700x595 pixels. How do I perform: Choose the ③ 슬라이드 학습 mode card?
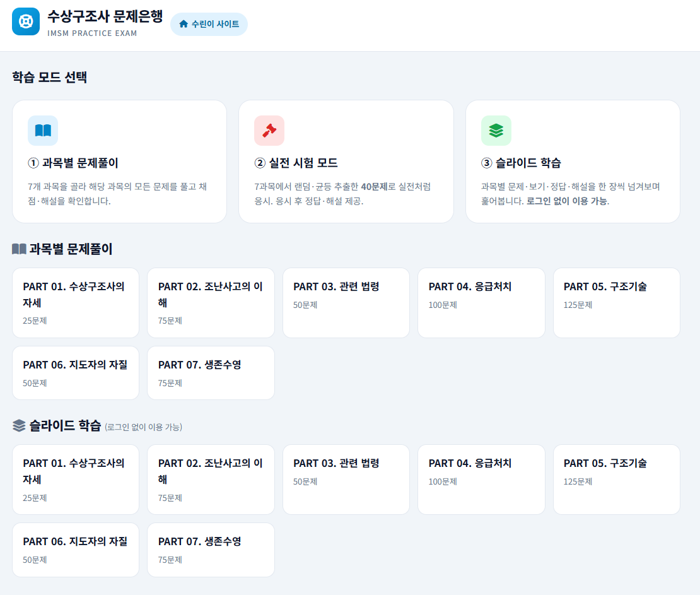pyautogui.click(x=572, y=162)
